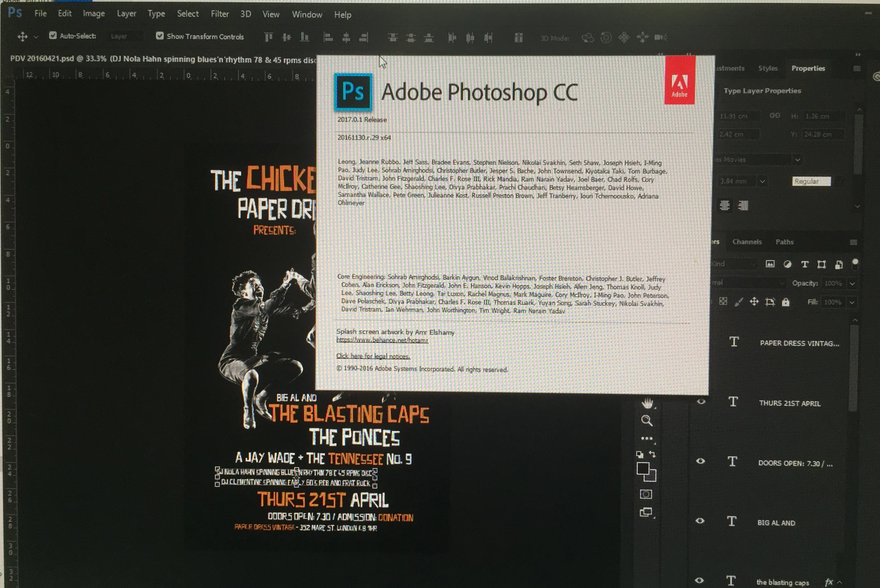Hide the BIG AL AND layer
The width and height of the screenshot is (880, 588).
(700, 521)
